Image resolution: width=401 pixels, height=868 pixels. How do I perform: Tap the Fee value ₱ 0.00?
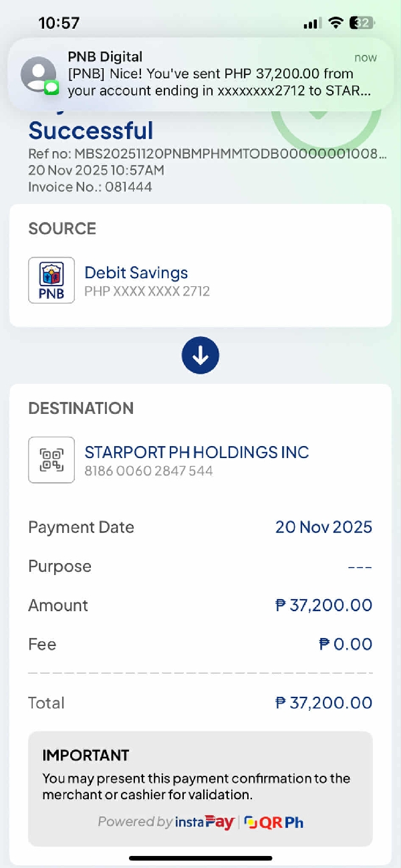(x=346, y=644)
